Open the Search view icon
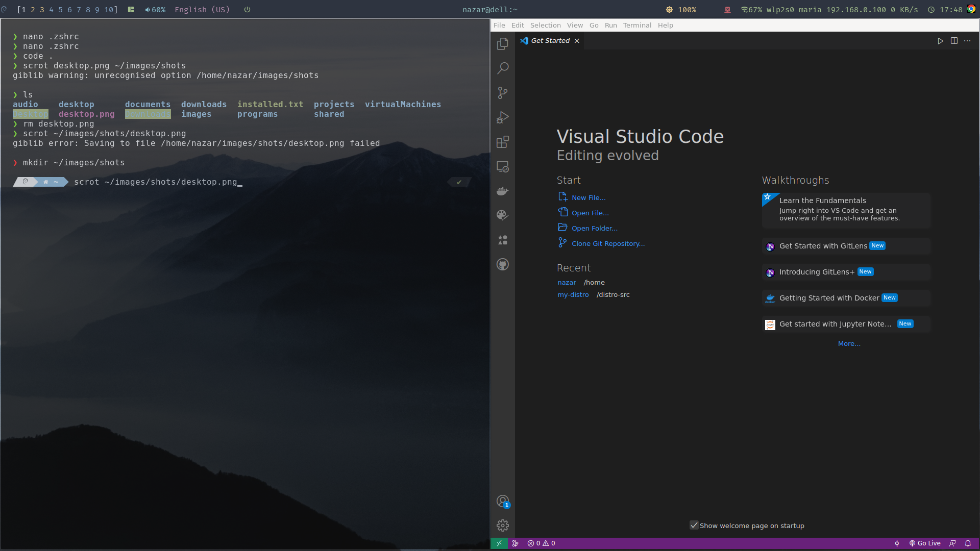Screen dimensions: 980x551 tap(503, 68)
